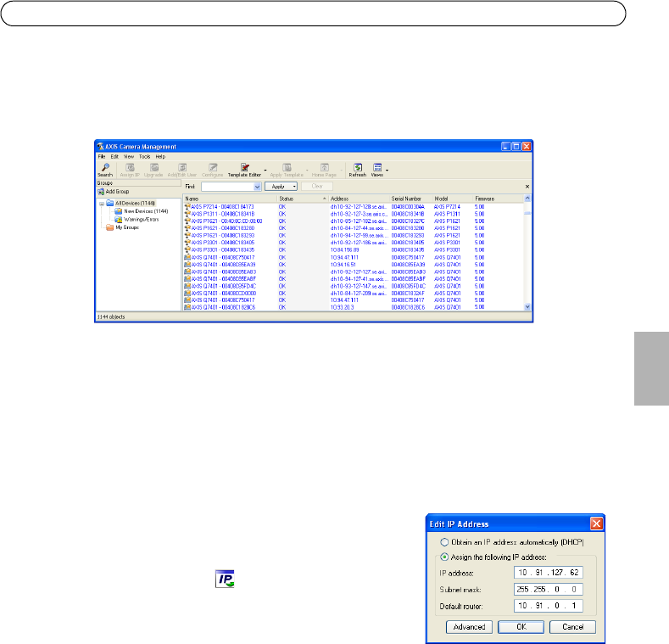Open the Tools menu

pyautogui.click(x=144, y=157)
